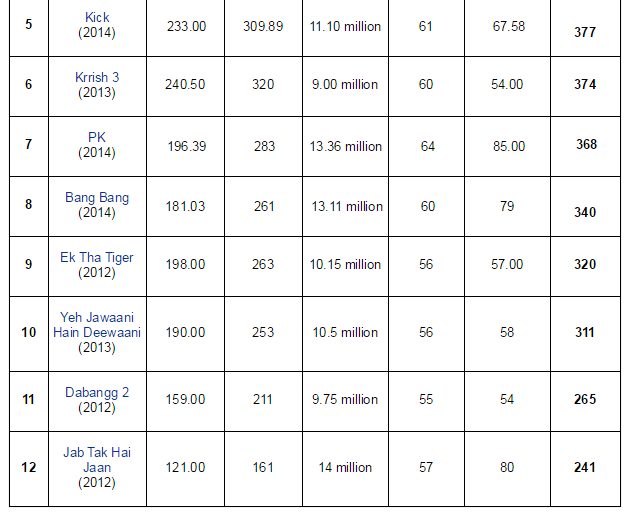Open the PK (2014) movie link
This screenshot has width=629, height=518.
[x=97, y=137]
